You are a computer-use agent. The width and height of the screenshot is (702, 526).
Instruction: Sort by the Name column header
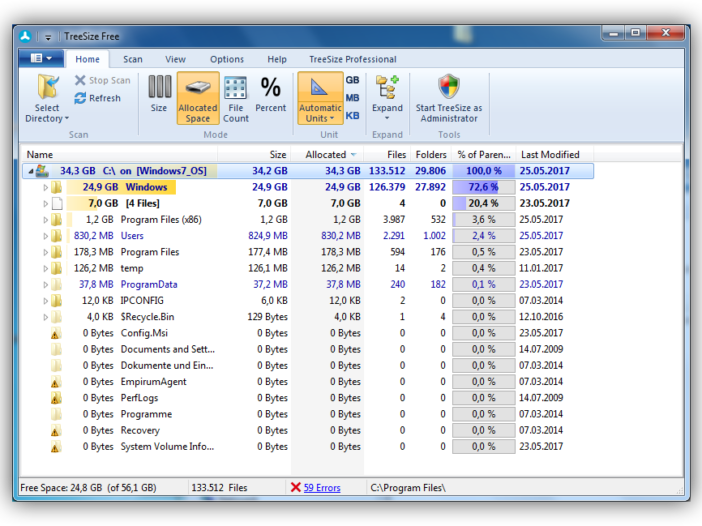point(120,155)
